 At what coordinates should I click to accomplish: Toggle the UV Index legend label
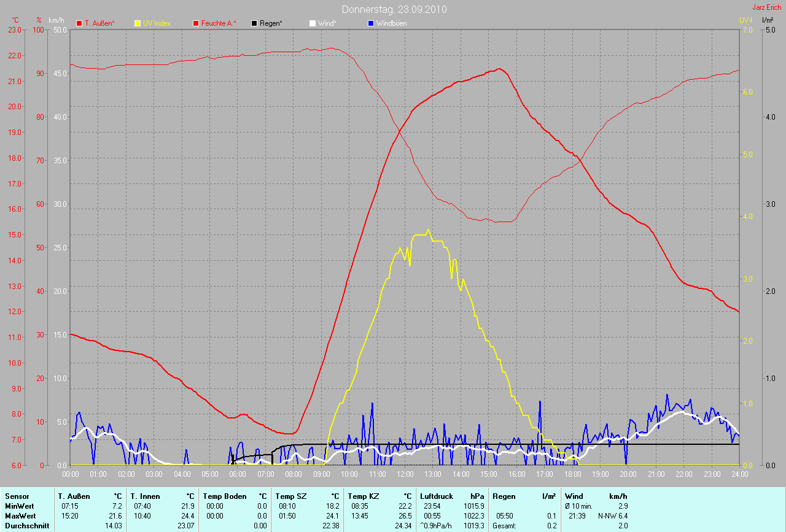pos(157,23)
